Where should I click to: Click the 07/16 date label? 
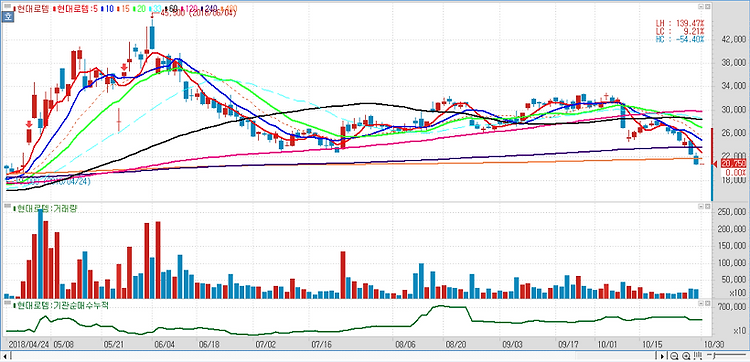coord(321,344)
